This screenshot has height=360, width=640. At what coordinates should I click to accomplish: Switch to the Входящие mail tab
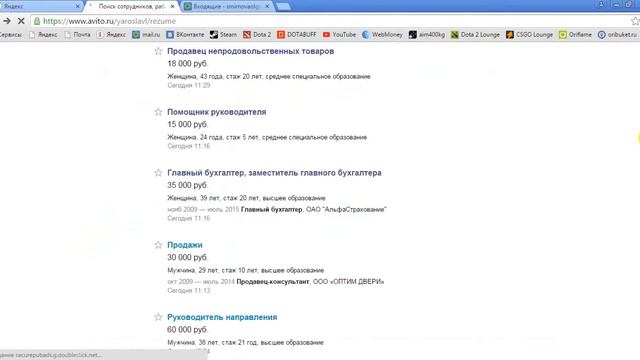point(227,7)
